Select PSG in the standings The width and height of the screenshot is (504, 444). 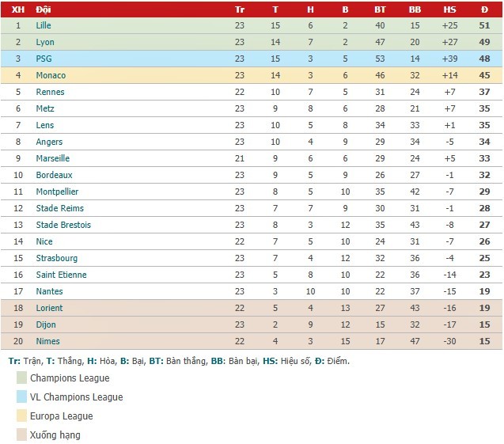pos(44,59)
